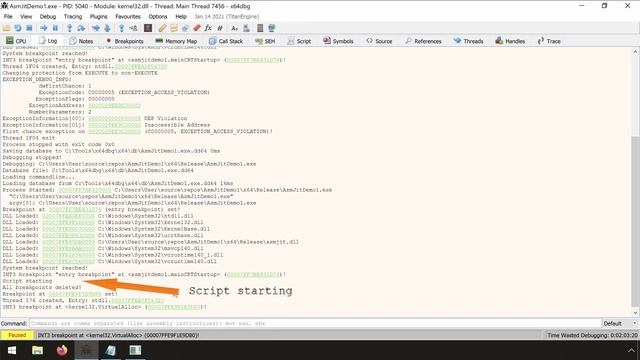Open File Explorer from the taskbar
The width and height of the screenshot is (640, 360).
coord(37,350)
